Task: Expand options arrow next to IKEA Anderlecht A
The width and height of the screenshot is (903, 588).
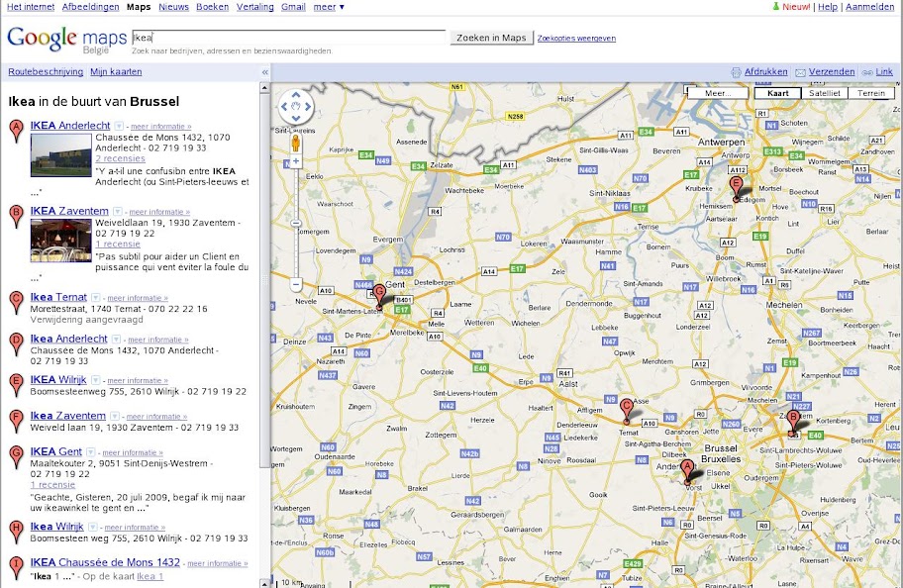Action: tap(119, 126)
